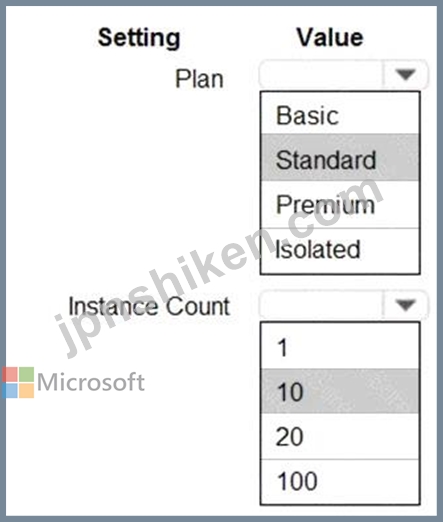Choose instance count 100
This screenshot has height=522, width=443.
[x=340, y=482]
